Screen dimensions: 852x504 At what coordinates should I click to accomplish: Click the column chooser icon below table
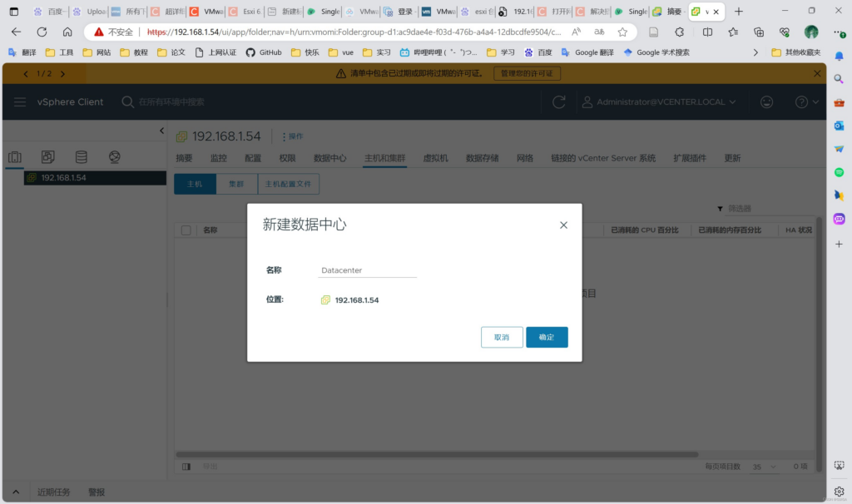pos(186,467)
